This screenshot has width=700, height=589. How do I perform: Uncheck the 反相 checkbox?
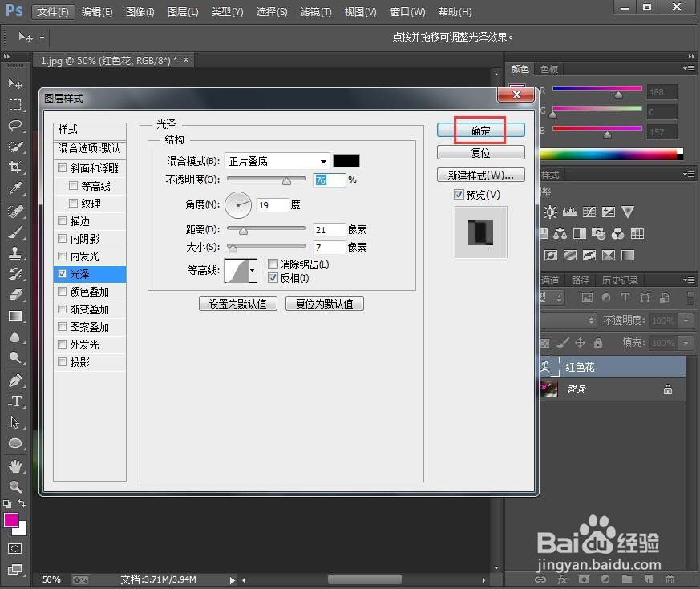tap(273, 278)
